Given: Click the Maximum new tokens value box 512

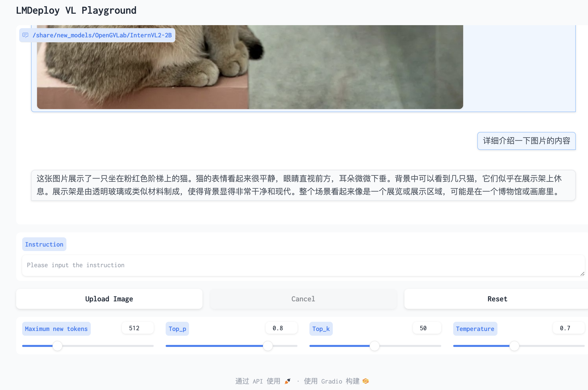Looking at the screenshot, I should [138, 328].
